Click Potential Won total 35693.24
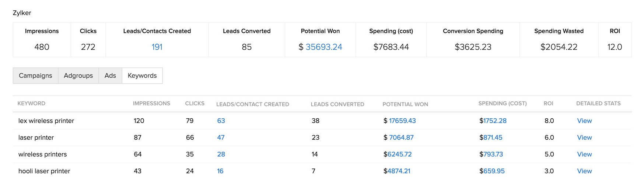644x185 pixels. coord(323,47)
